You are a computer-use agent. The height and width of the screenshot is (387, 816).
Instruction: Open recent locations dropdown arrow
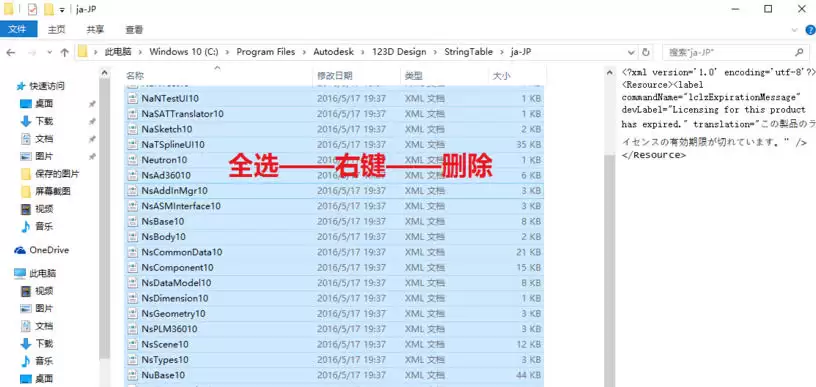[x=49, y=52]
